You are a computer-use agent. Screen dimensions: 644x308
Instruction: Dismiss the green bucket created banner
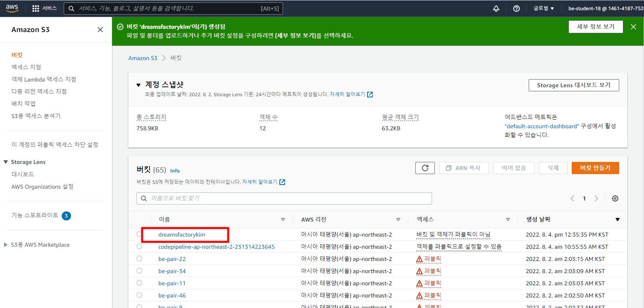633,27
